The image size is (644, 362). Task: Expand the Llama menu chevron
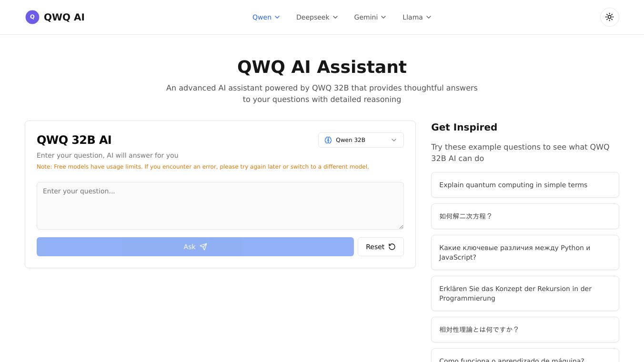click(x=429, y=17)
